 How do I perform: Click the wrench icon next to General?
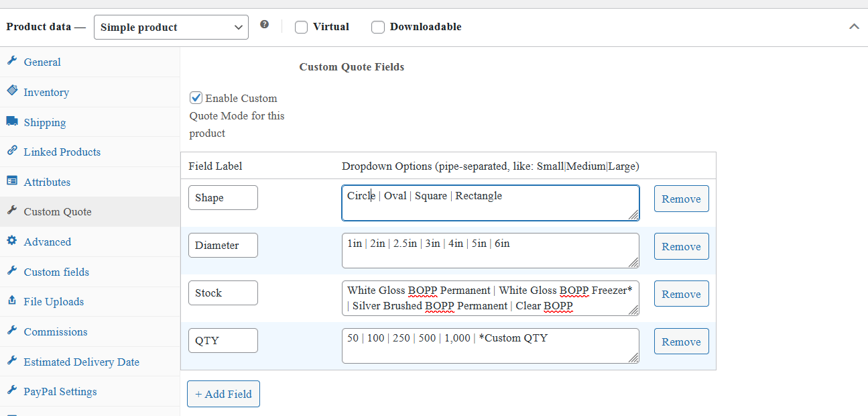coord(12,61)
